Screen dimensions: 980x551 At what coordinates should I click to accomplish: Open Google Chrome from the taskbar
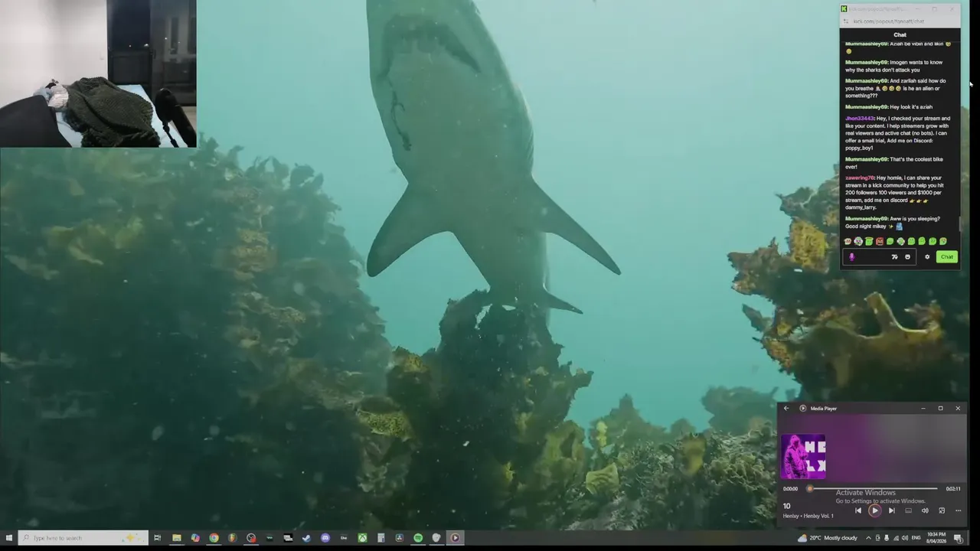click(214, 538)
